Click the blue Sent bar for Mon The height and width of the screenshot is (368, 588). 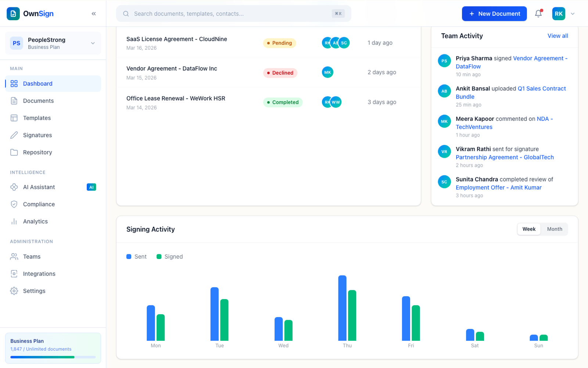click(151, 323)
